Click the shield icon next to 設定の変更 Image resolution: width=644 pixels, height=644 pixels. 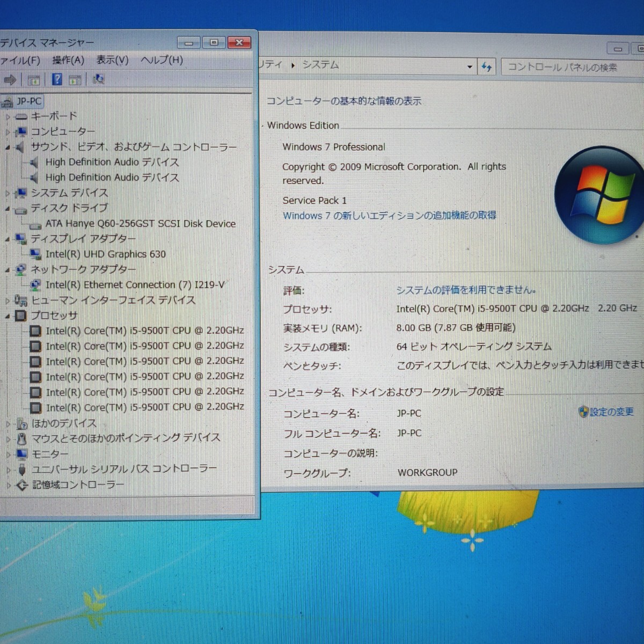coord(583,412)
